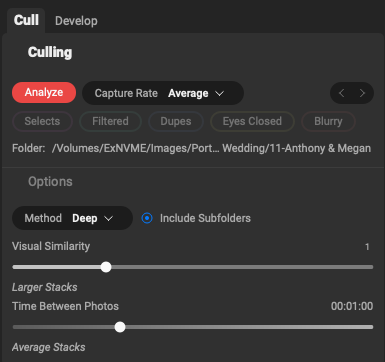Click the Culling panel title
Image resolution: width=385 pixels, height=362 pixels.
point(50,52)
